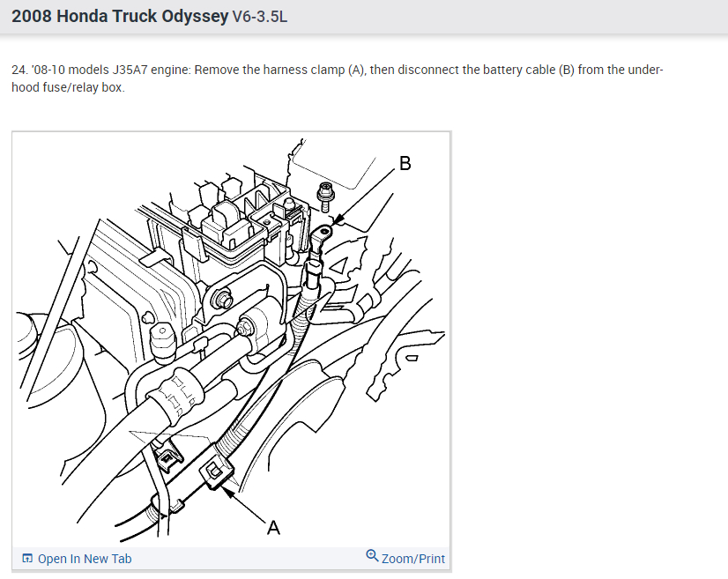Click the harness clamp at arrow A
This screenshot has height=579, width=728.
click(216, 472)
